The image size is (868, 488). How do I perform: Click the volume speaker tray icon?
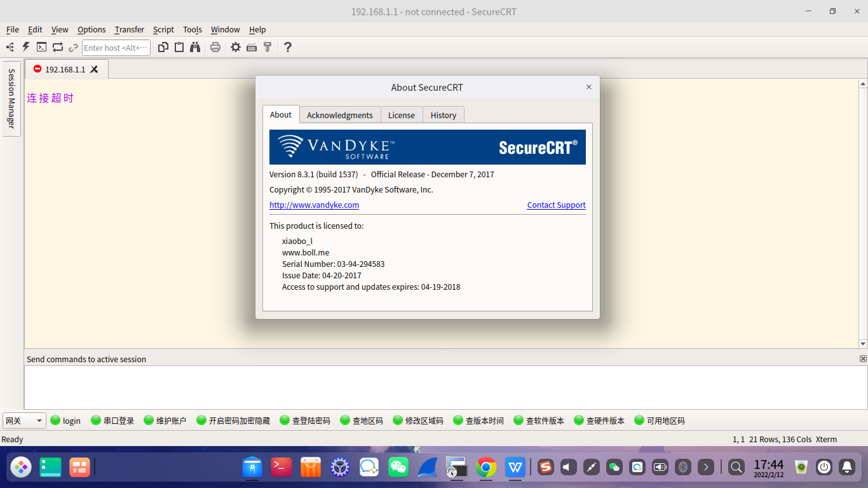569,468
